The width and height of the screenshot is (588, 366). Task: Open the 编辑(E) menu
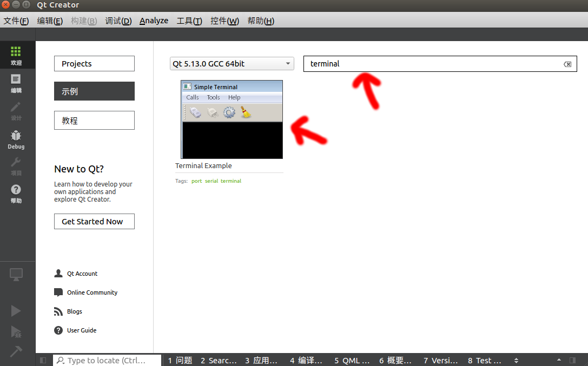(50, 21)
